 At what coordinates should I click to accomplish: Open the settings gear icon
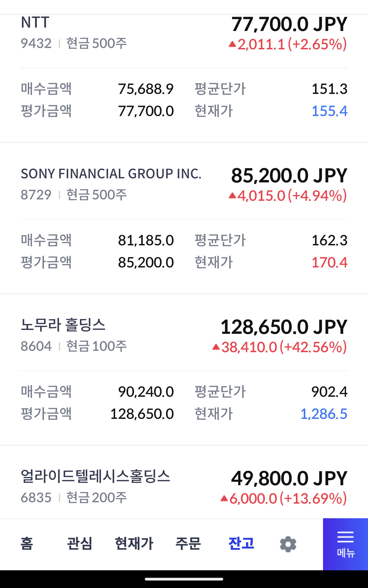tap(288, 544)
